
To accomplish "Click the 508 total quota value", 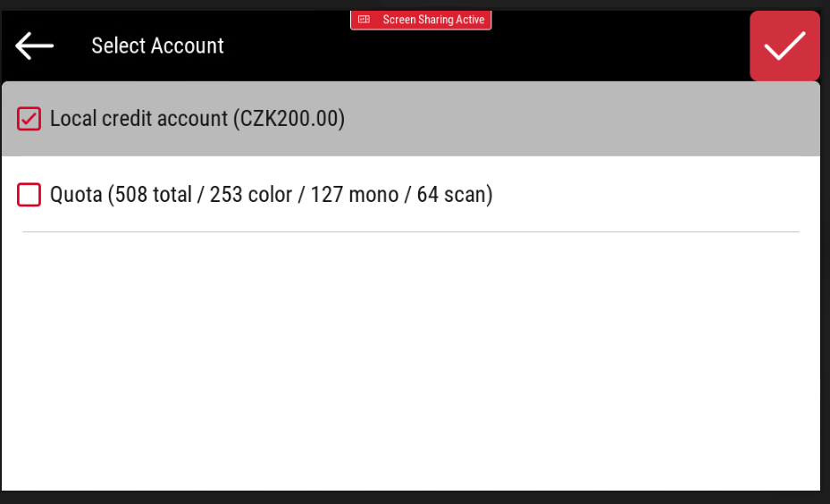I will [x=153, y=194].
